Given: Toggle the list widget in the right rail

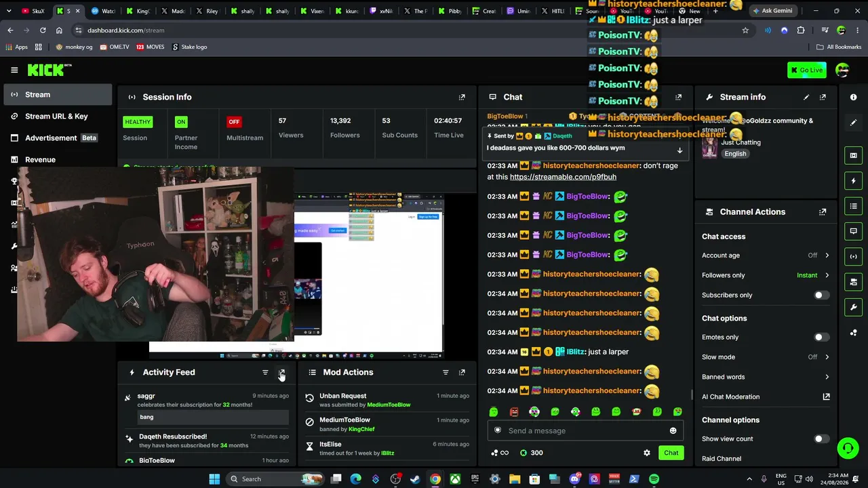Looking at the screenshot, I should coord(853,205).
